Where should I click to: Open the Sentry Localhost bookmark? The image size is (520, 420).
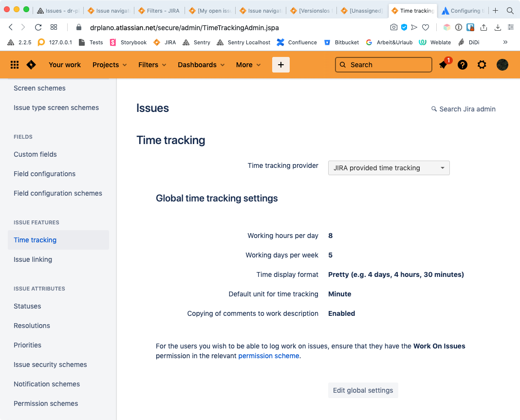(x=243, y=42)
